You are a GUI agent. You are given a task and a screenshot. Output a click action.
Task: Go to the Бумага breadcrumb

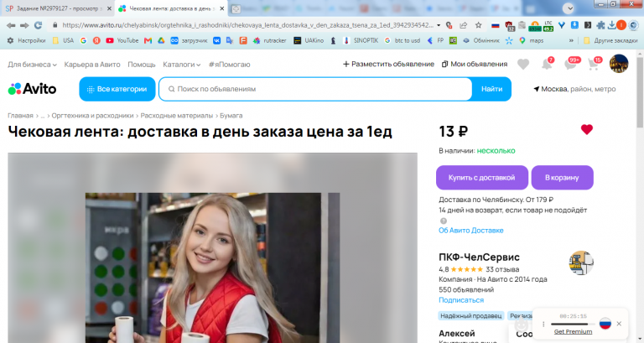tap(231, 116)
